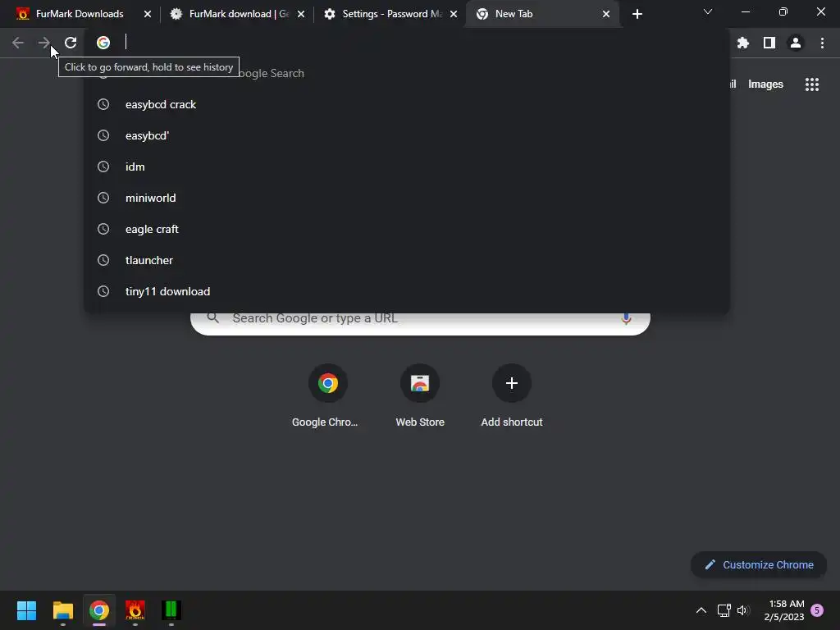Image resolution: width=840 pixels, height=630 pixels.
Task: Open a new tab with plus button
Action: [637, 14]
